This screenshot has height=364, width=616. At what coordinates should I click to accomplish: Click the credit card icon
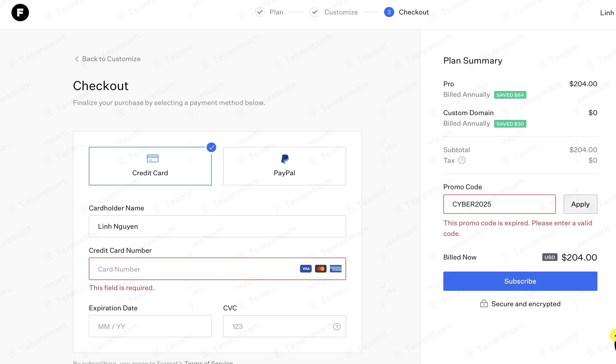[153, 158]
